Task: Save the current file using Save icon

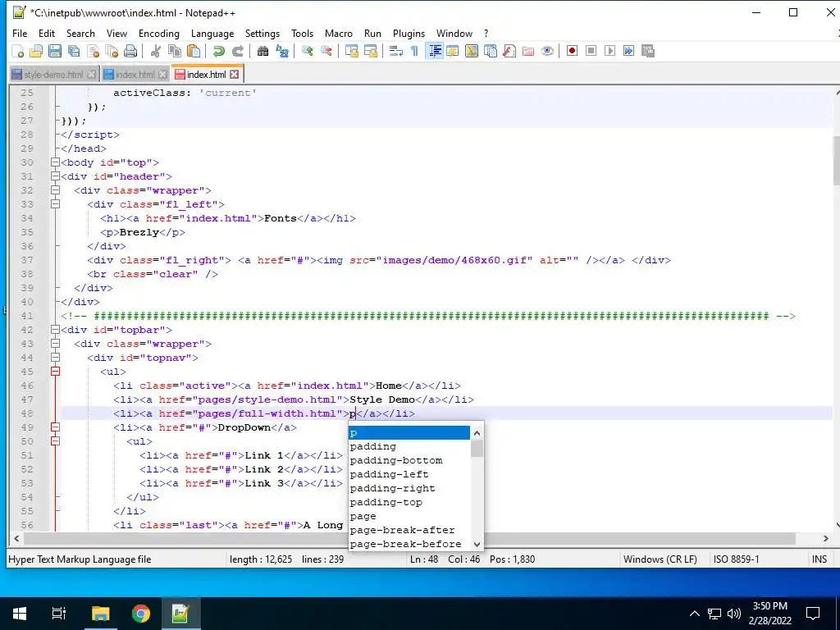Action: click(55, 51)
